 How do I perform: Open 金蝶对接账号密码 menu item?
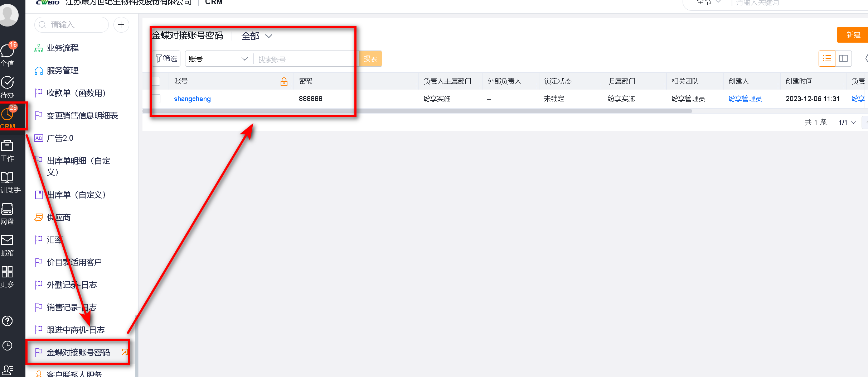(x=78, y=353)
